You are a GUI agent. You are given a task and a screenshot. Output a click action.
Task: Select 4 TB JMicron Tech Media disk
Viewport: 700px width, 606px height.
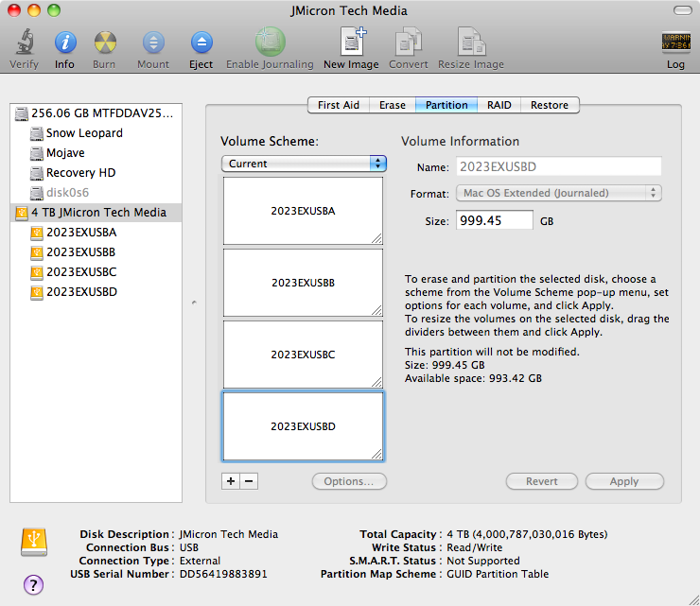coord(96,213)
